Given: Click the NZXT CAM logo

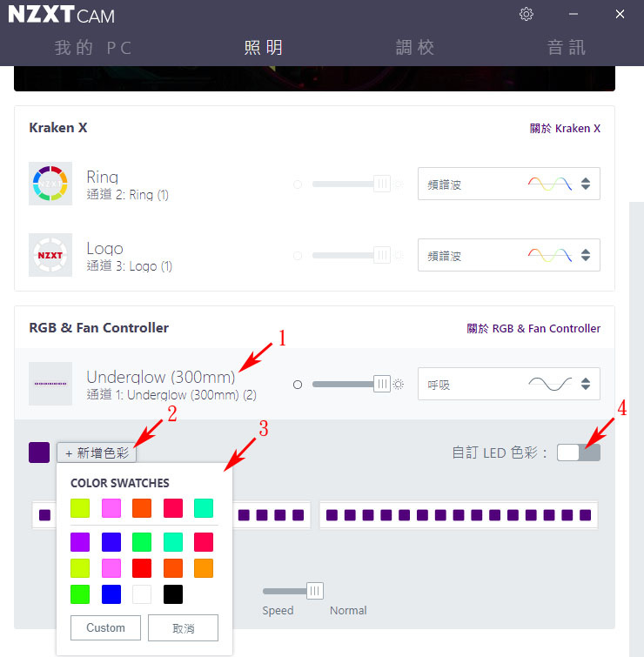Looking at the screenshot, I should (x=61, y=15).
